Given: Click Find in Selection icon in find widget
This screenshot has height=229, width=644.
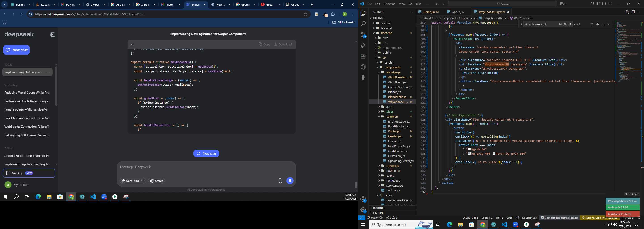Looking at the screenshot, I should (x=603, y=24).
